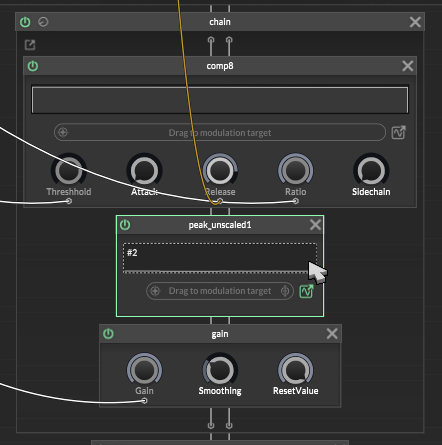
Task: Click the peak_unscaled1 modulation drag crosshair icon
Action: coord(155,291)
